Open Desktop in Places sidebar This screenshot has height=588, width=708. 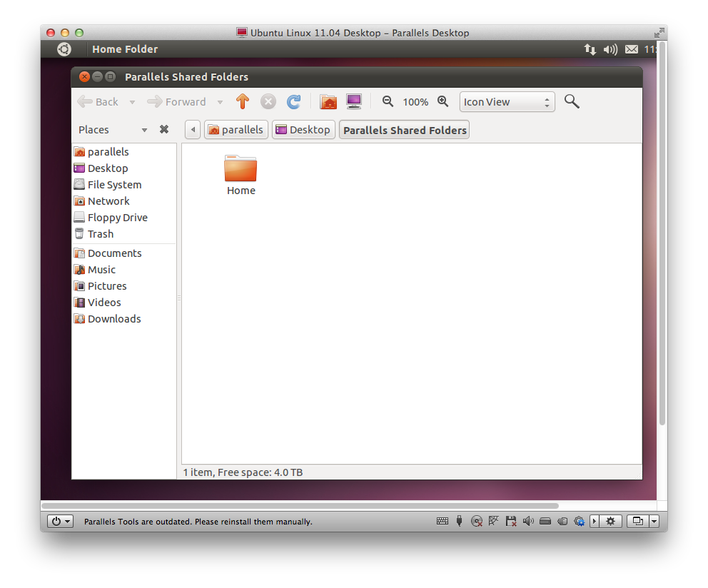pyautogui.click(x=124, y=168)
